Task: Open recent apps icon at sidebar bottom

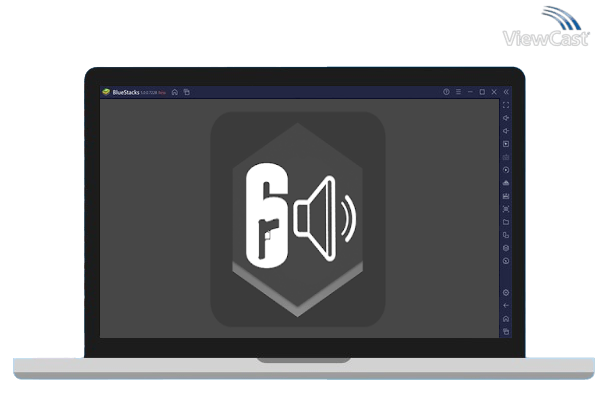Action: point(506,331)
